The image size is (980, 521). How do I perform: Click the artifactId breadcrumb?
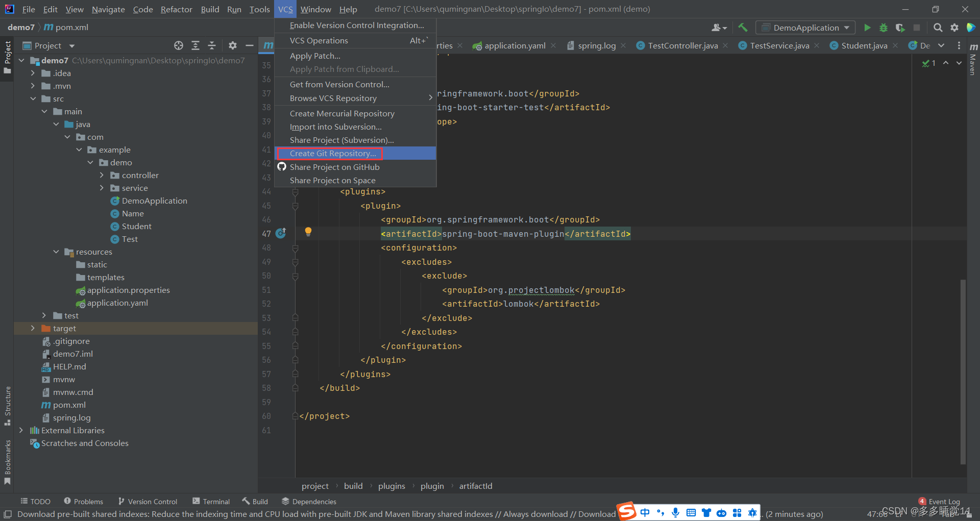pos(475,486)
